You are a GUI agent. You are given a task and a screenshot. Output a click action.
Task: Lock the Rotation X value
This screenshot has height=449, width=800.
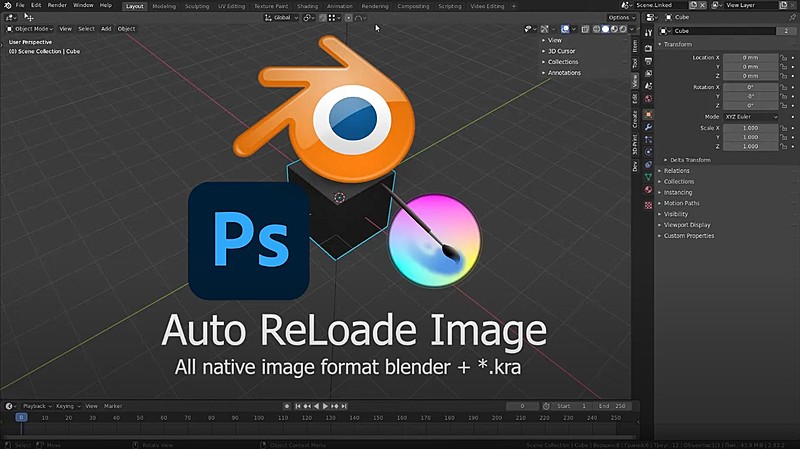coord(783,87)
